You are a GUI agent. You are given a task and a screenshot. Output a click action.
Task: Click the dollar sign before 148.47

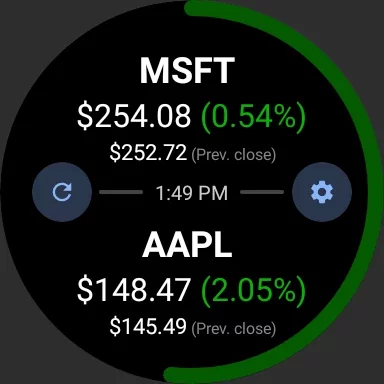coord(84,289)
